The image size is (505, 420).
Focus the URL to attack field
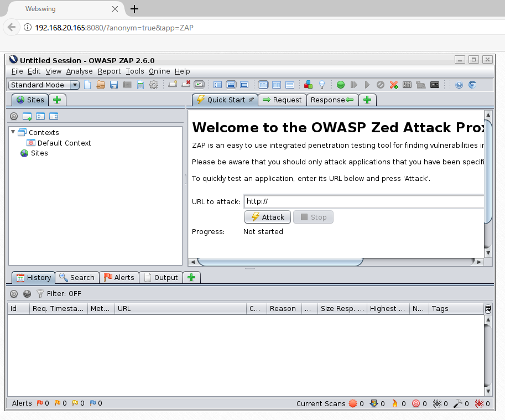pyautogui.click(x=364, y=201)
